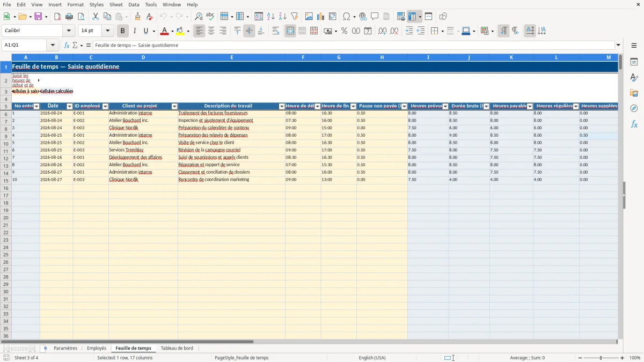Expand the formula bar

(618, 45)
